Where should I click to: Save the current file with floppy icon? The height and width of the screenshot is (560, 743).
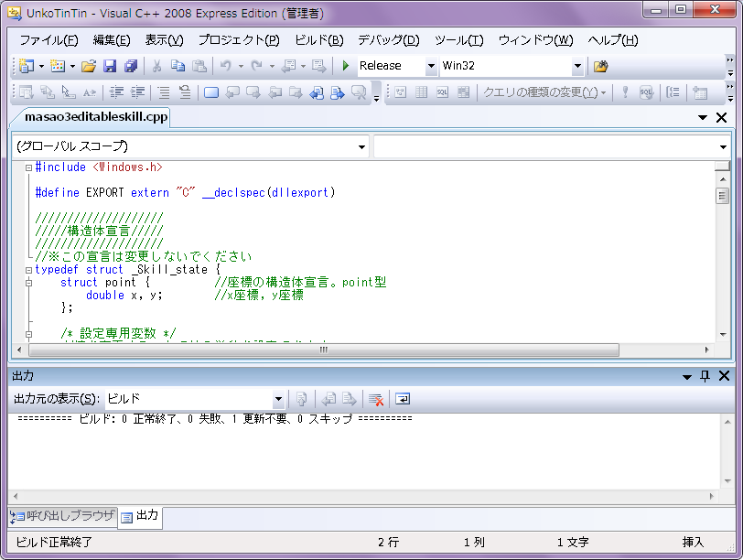tap(110, 66)
